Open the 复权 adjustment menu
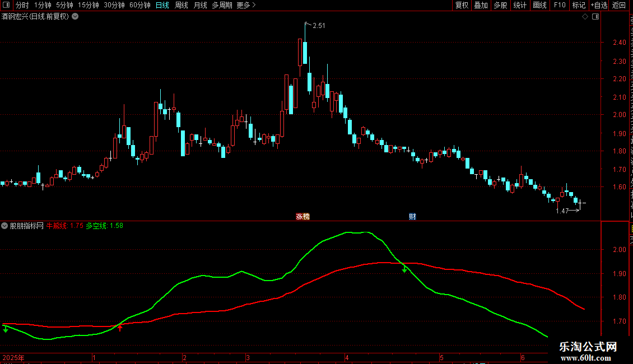The height and width of the screenshot is (364, 633). coord(462,5)
